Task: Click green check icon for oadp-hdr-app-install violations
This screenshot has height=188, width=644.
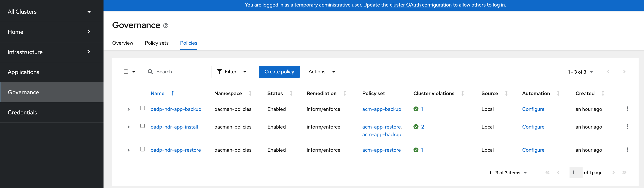Action: pos(416,127)
